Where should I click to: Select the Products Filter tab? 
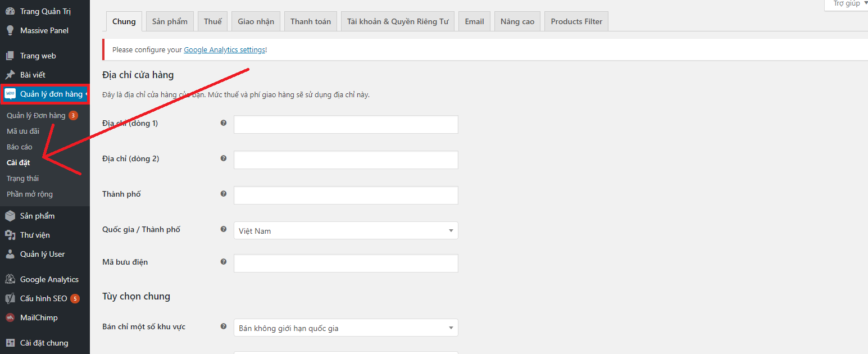click(576, 21)
